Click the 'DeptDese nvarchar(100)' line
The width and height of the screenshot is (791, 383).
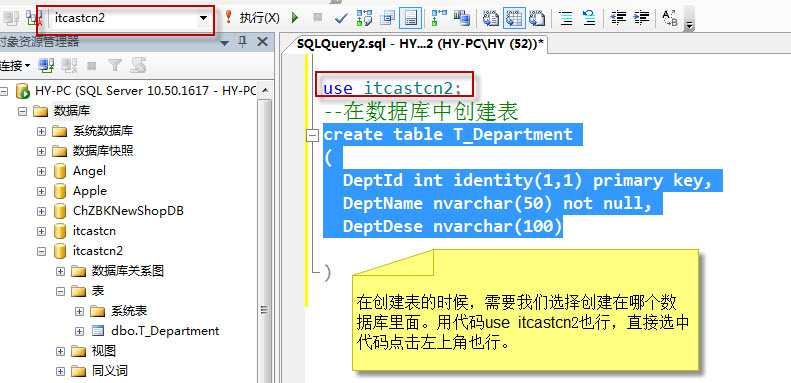[x=453, y=227]
